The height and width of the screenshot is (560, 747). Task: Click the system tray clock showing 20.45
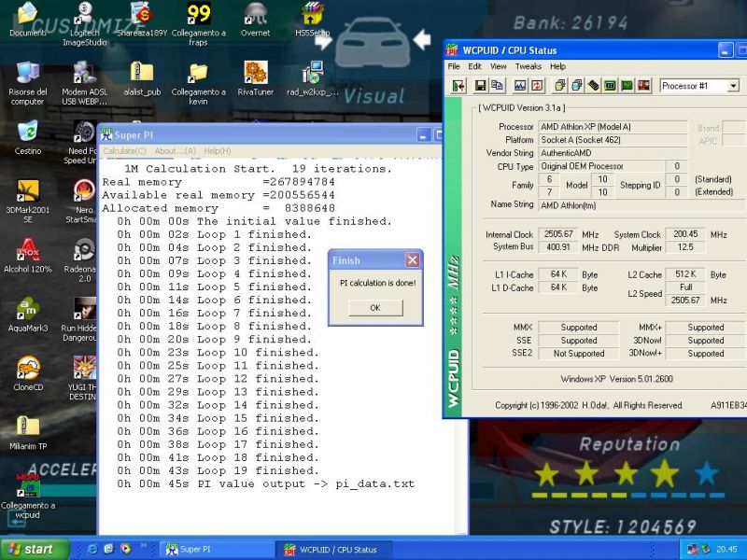pos(726,550)
